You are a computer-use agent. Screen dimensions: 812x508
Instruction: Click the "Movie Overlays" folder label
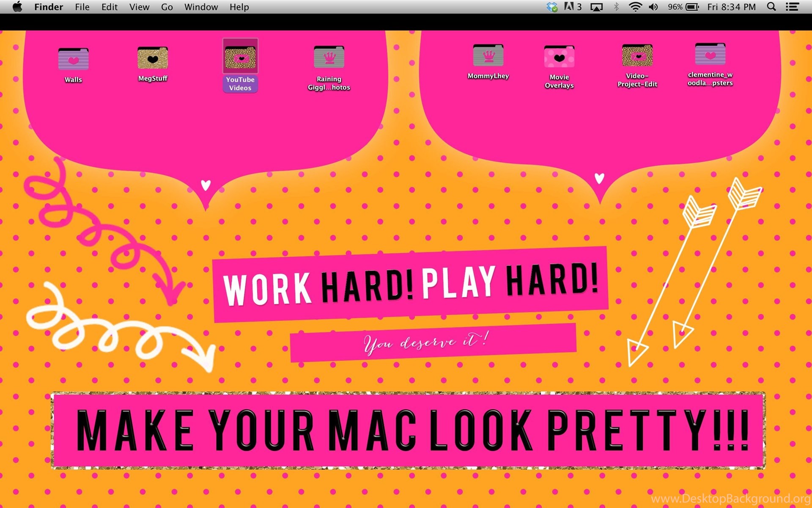click(x=559, y=81)
